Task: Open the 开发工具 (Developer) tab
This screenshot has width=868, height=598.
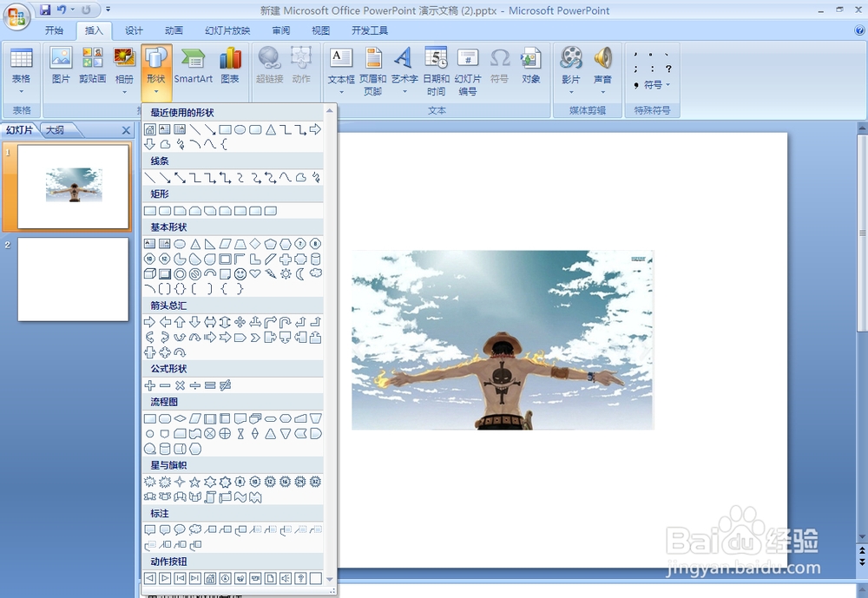Action: [370, 30]
